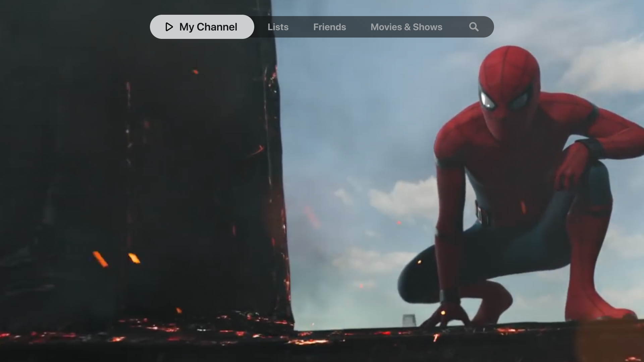Open the My Channel tab

202,27
